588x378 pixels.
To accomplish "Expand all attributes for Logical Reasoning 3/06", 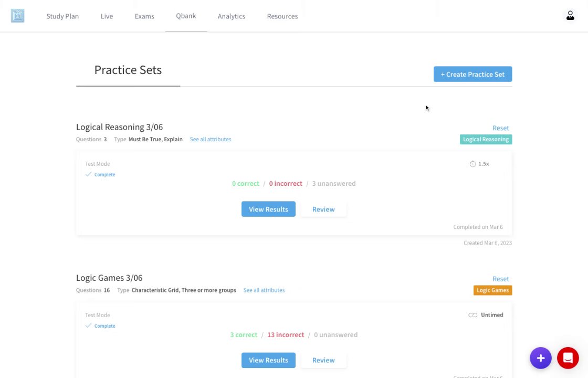I will (x=211, y=139).
